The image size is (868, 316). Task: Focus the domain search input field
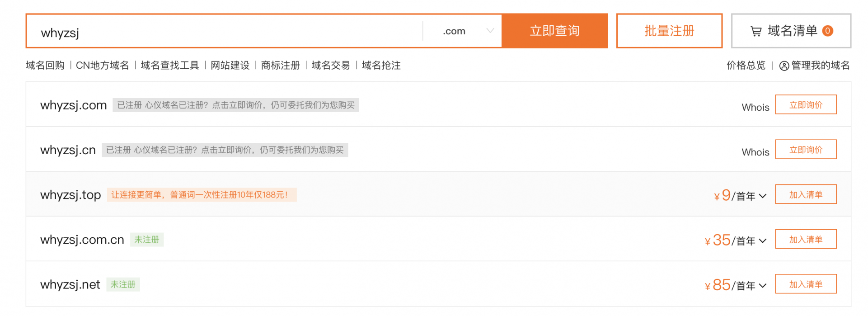[225, 31]
